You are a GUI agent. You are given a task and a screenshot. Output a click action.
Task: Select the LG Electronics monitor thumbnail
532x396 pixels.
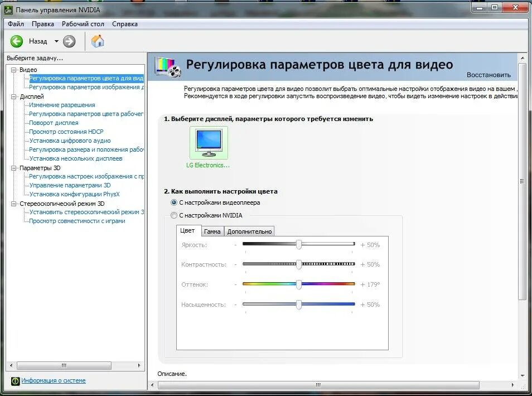click(209, 143)
